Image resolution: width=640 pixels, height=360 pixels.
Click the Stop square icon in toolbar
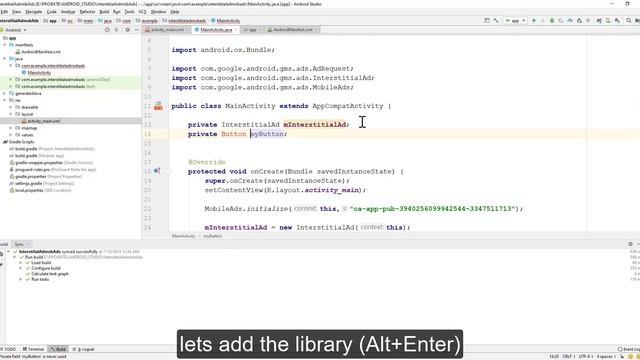(588, 20)
